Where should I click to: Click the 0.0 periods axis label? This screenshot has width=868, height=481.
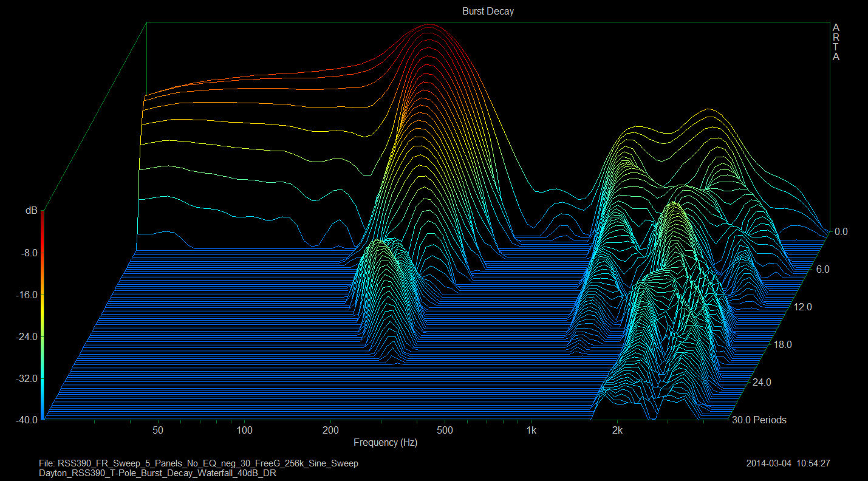pyautogui.click(x=841, y=232)
